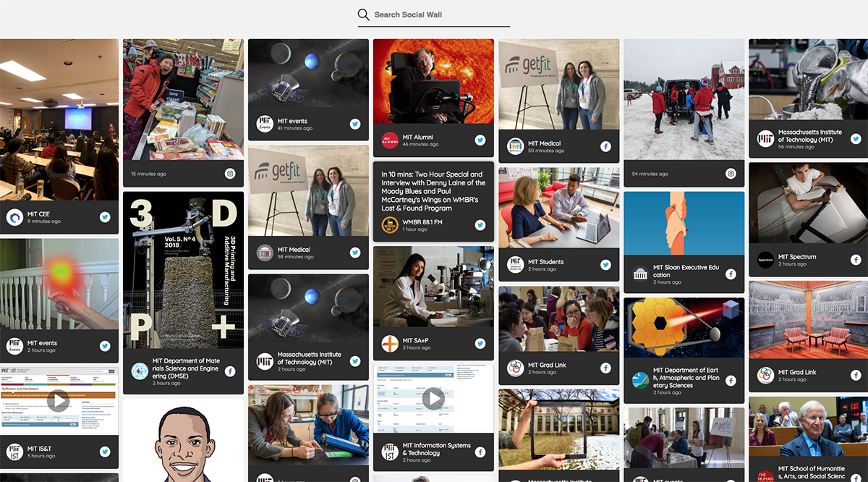Click Twitter icon on MIT SA+P card

click(480, 343)
